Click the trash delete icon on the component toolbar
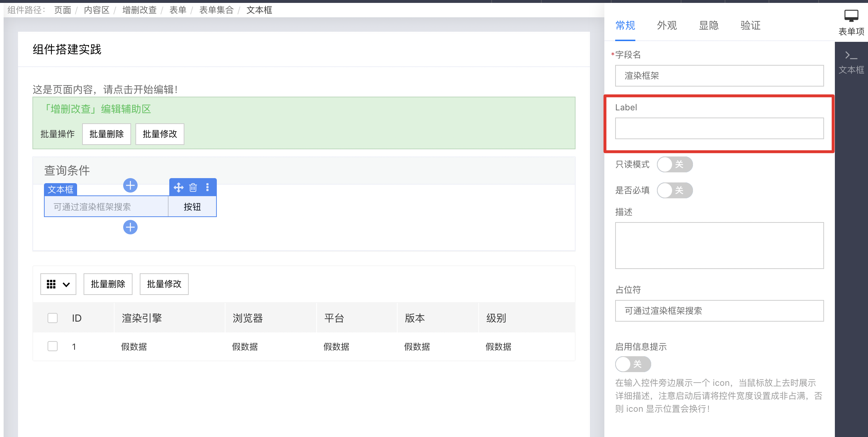This screenshot has width=868, height=437. (x=193, y=187)
